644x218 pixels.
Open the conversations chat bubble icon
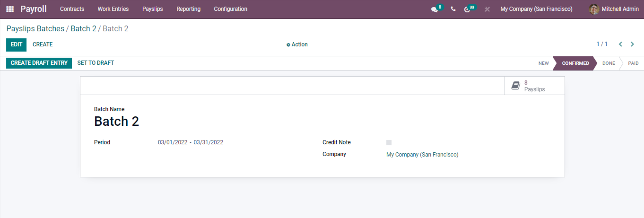click(x=435, y=9)
